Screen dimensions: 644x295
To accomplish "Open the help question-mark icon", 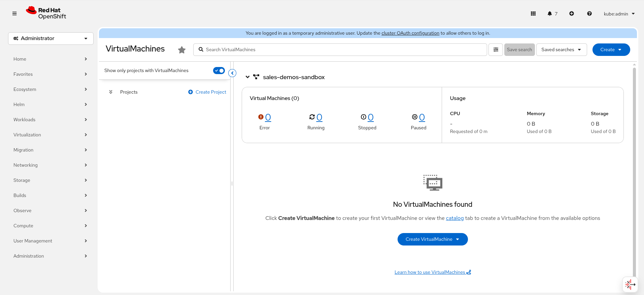I will pyautogui.click(x=589, y=13).
